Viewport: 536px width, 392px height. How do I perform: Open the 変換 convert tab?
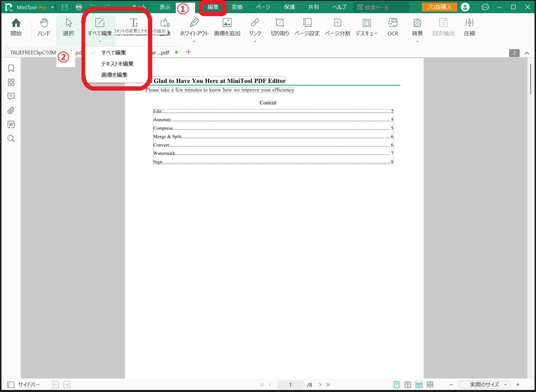pos(237,7)
